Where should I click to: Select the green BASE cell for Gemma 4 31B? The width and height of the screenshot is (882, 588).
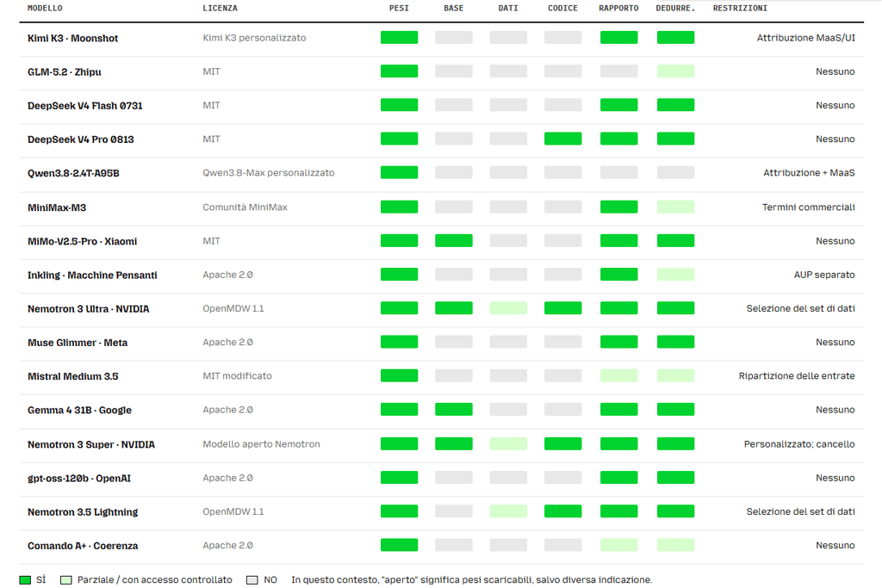(453, 409)
